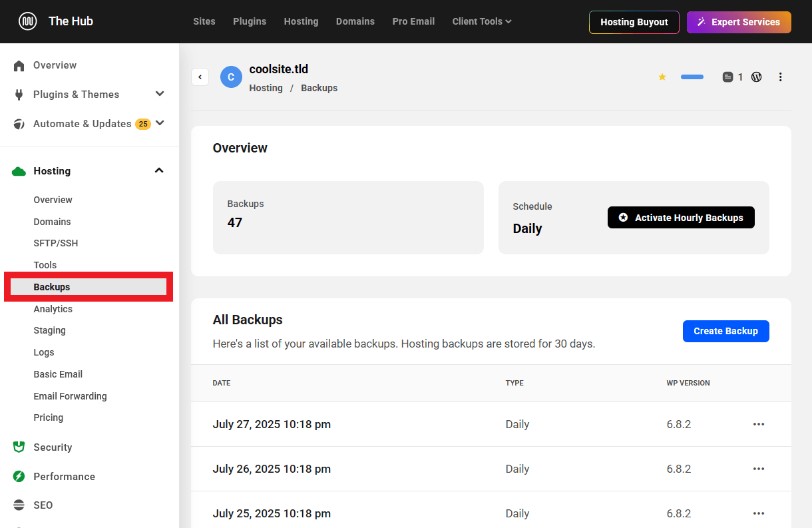Click the SEO icon in sidebar
Screen dimensions: 812x528
pos(18,505)
